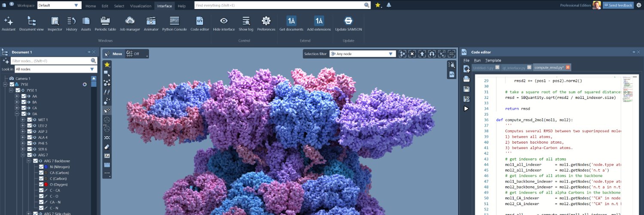Toggle the MET 1 residue checkbox
The image size is (644, 215).
click(30, 120)
